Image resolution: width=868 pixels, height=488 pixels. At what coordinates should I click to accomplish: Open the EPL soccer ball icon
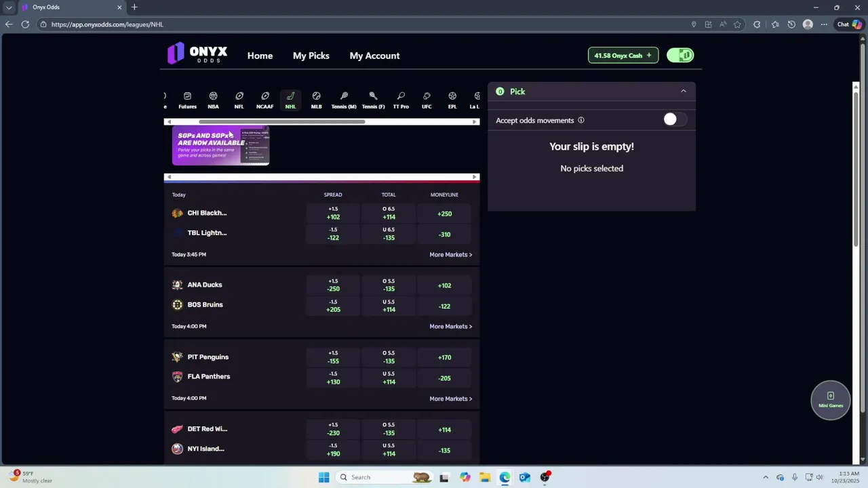tap(452, 100)
